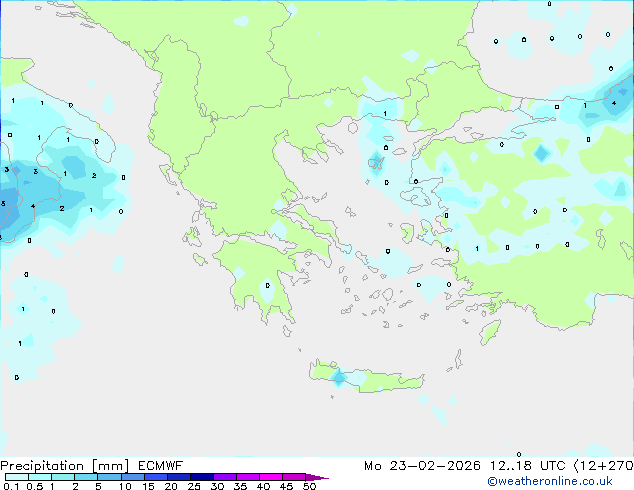Click the '10' legend scale label

(x=125, y=486)
